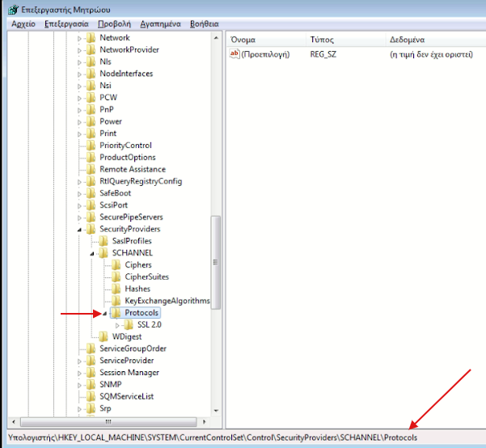The image size is (486, 448).
Task: Collapse the Protocols key node
Action: pyautogui.click(x=105, y=313)
